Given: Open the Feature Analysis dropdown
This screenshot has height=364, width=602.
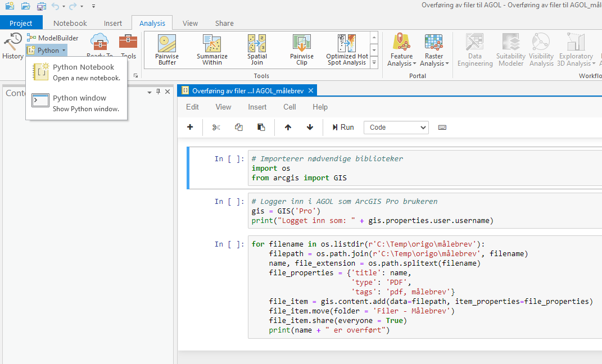Looking at the screenshot, I should [x=401, y=50].
